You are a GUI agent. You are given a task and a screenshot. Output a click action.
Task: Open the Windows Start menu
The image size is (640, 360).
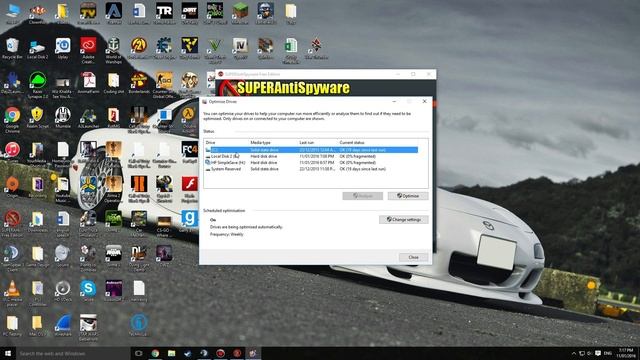coord(7,353)
